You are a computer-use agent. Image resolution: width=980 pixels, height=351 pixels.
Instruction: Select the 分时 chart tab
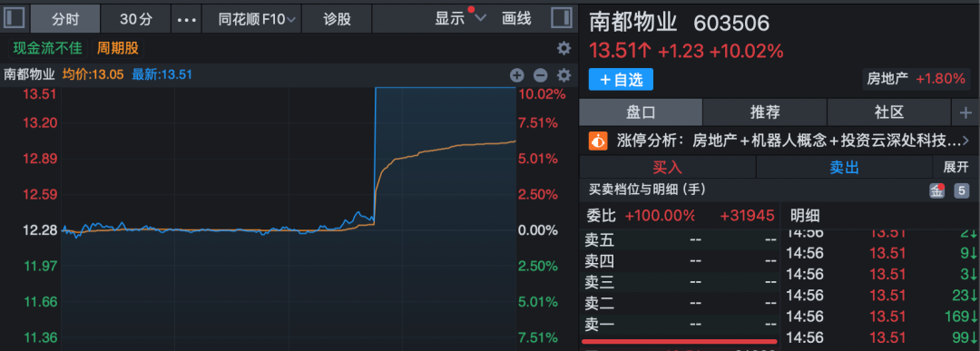[65, 19]
